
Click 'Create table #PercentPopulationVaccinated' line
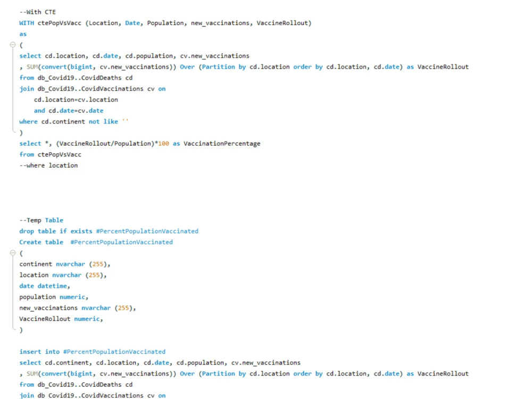pyautogui.click(x=96, y=242)
